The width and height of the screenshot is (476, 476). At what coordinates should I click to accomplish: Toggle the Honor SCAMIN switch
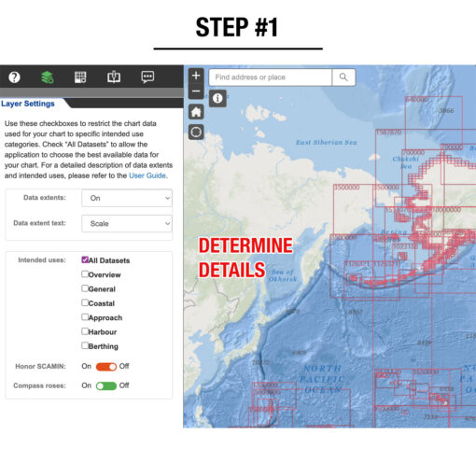[x=106, y=367]
